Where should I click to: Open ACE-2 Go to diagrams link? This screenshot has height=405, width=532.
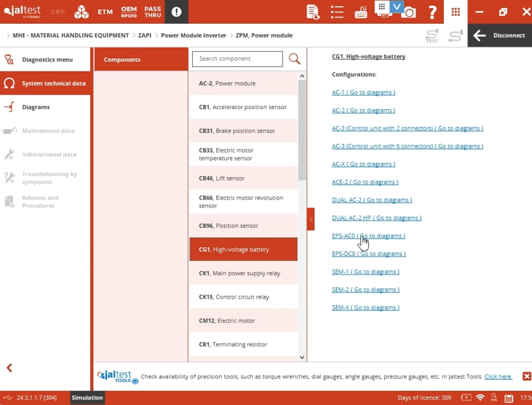365,182
